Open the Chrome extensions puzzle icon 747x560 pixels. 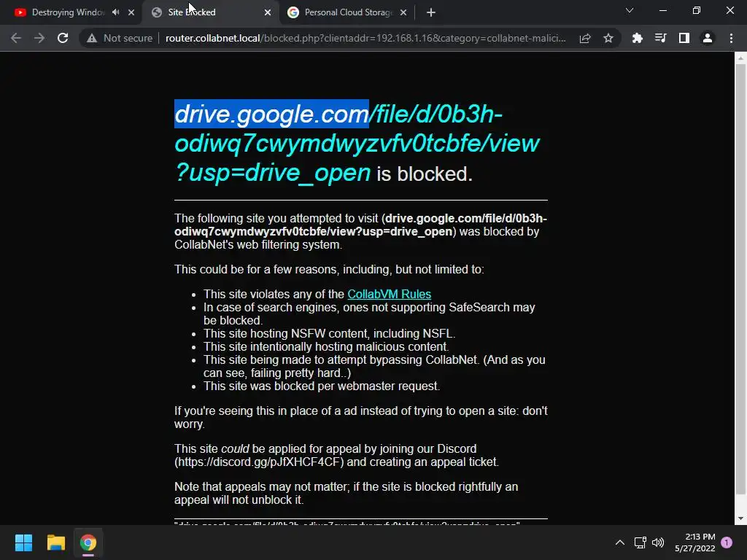[637, 38]
